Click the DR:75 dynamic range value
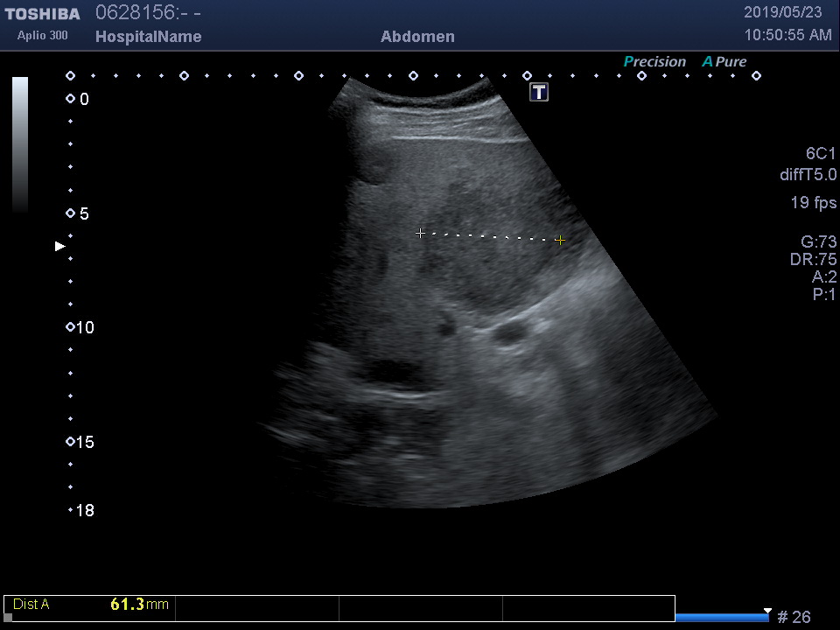The image size is (840, 630). 812,260
